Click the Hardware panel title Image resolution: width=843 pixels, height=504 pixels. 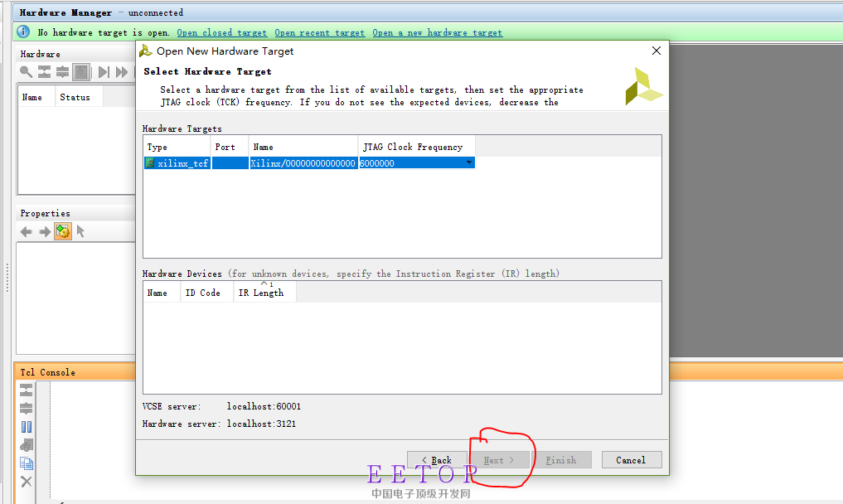coord(41,54)
